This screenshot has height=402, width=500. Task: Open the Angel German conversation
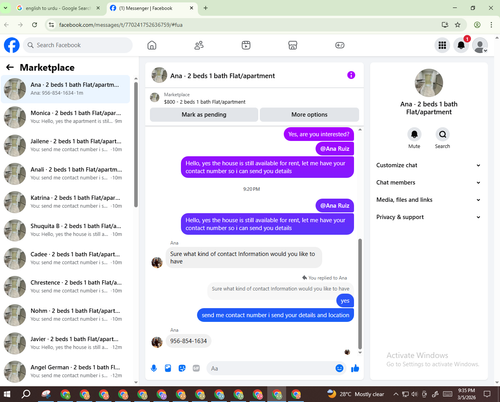point(66,371)
